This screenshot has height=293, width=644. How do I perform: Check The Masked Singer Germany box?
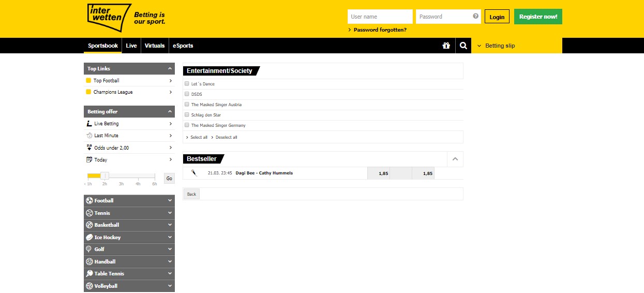click(x=187, y=125)
